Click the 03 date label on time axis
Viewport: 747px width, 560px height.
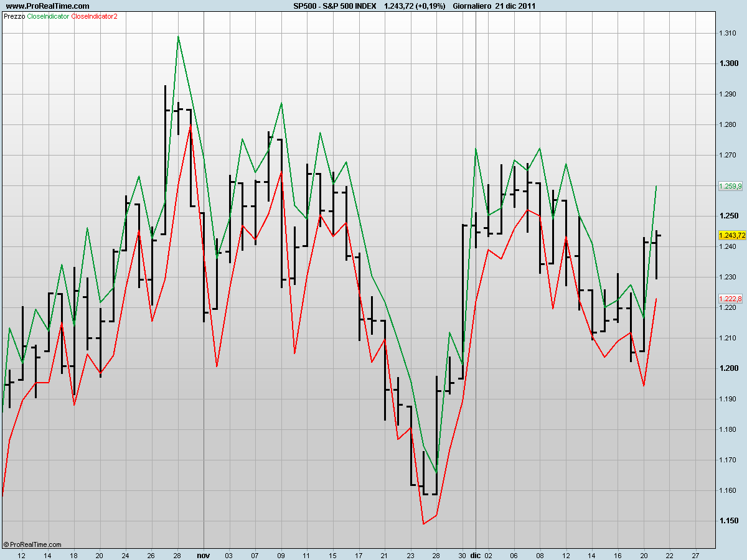(x=229, y=554)
